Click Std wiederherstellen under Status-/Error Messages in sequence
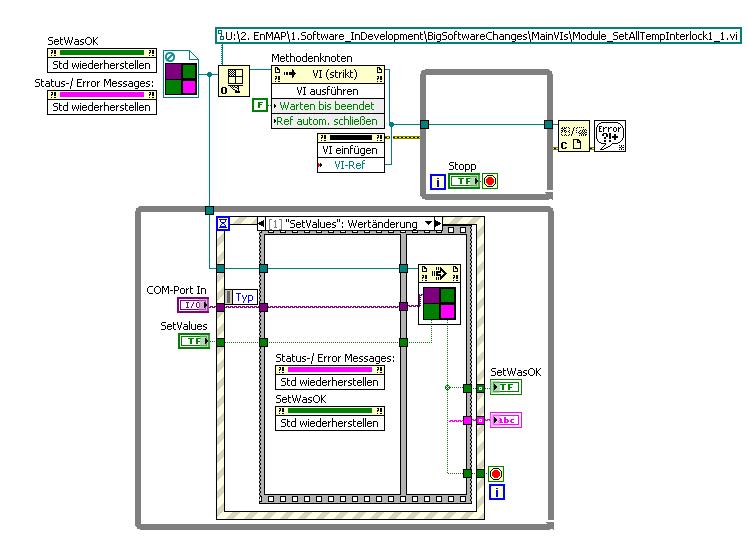The image size is (748, 539). click(x=330, y=382)
